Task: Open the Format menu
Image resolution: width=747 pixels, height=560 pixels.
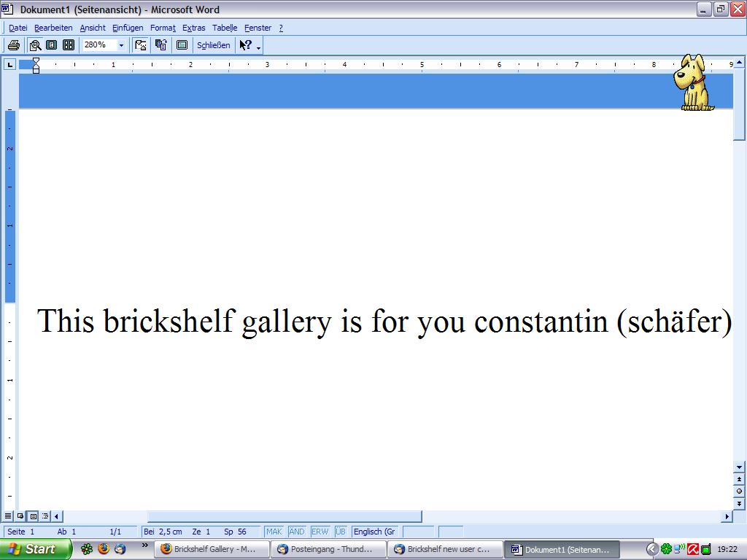Action: point(163,28)
